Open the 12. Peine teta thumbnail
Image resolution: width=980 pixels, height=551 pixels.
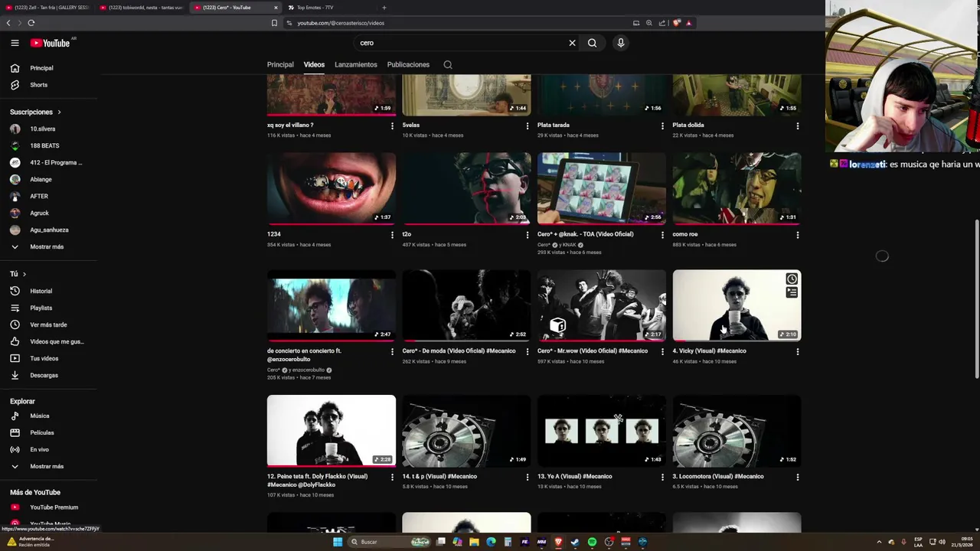332,430
